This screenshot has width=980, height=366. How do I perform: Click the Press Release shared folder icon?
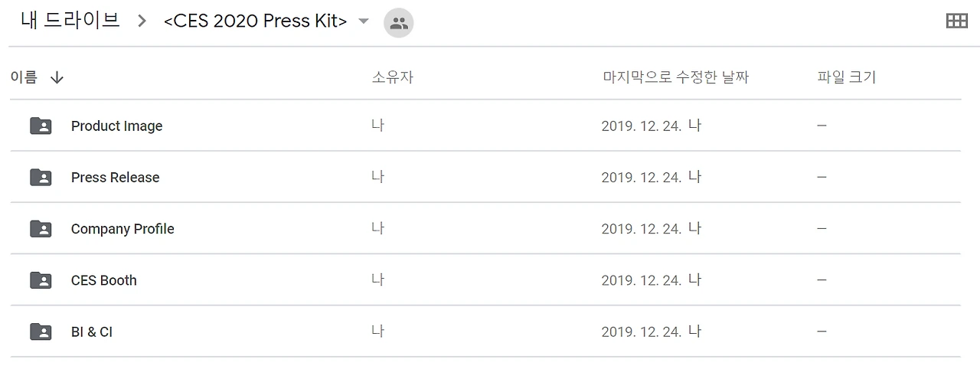41,177
